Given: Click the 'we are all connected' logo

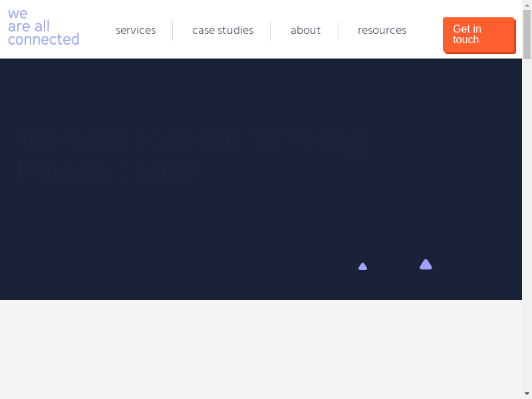Looking at the screenshot, I should [x=43, y=27].
